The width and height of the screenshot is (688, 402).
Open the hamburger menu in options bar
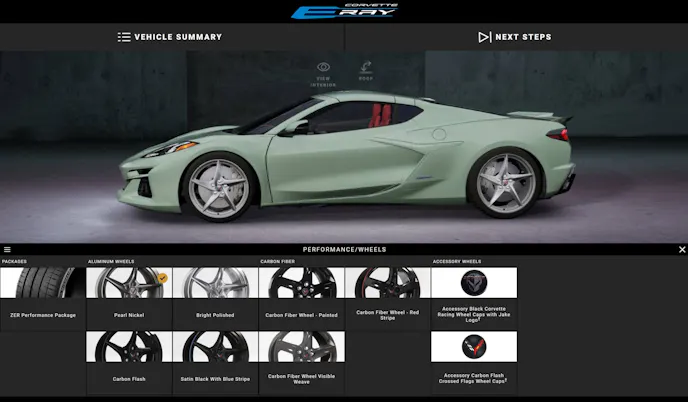[x=7, y=250]
